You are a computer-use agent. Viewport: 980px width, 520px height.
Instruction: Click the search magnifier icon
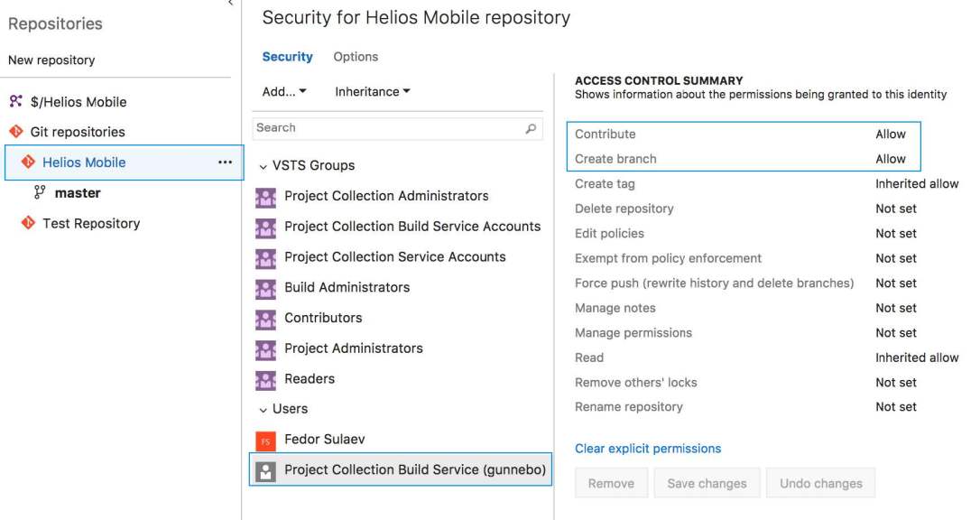click(531, 128)
